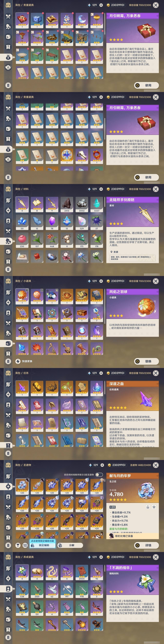The height and width of the screenshot is (644, 164).
Task: Open 快捷更换 lightning quick-swap icon
Action: pyautogui.click(x=18, y=361)
